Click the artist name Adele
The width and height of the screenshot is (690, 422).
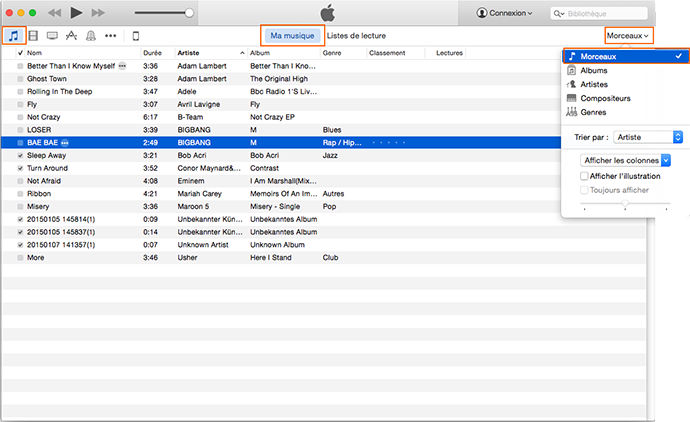click(187, 92)
